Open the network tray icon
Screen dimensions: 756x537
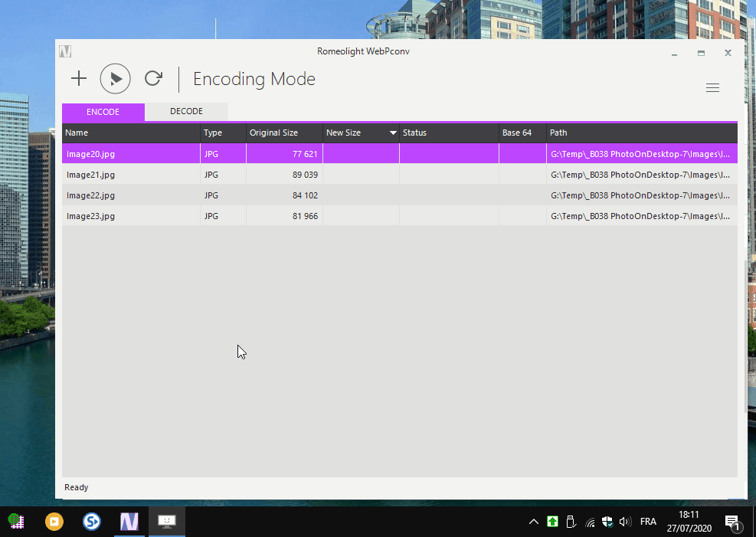[590, 522]
